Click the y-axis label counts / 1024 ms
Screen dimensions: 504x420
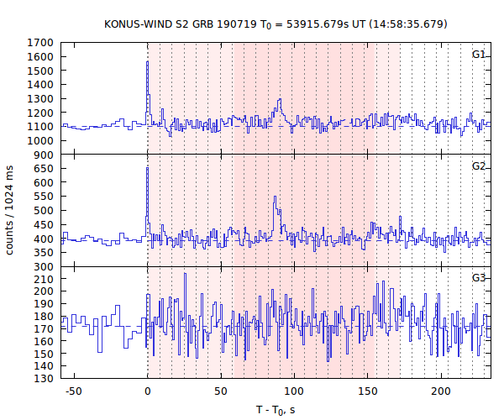click(9, 210)
